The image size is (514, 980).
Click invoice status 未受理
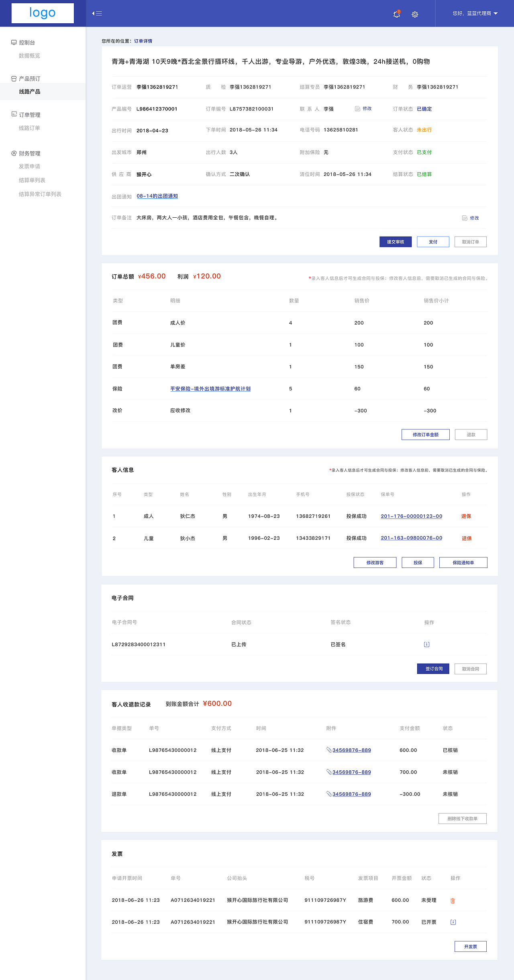(429, 900)
